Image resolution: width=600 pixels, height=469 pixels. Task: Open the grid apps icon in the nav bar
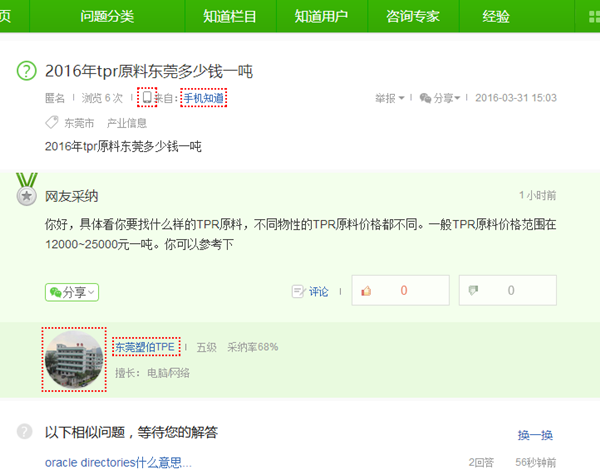594,17
